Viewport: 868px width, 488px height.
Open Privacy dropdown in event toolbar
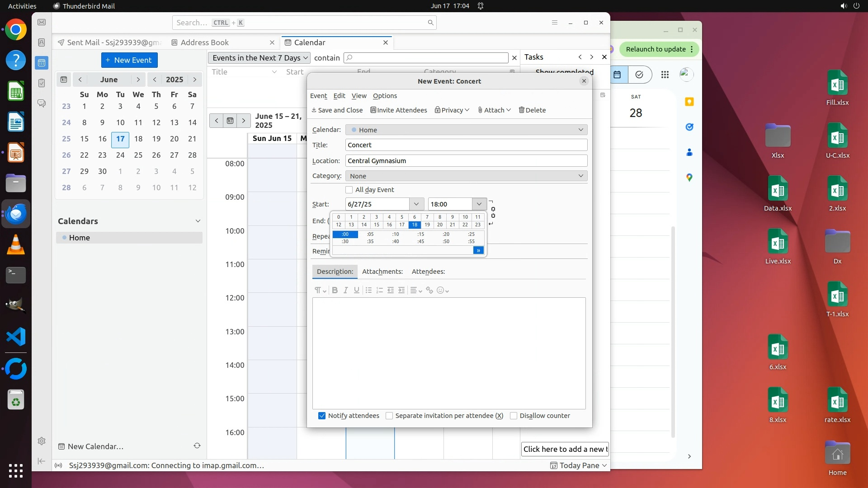pyautogui.click(x=452, y=110)
